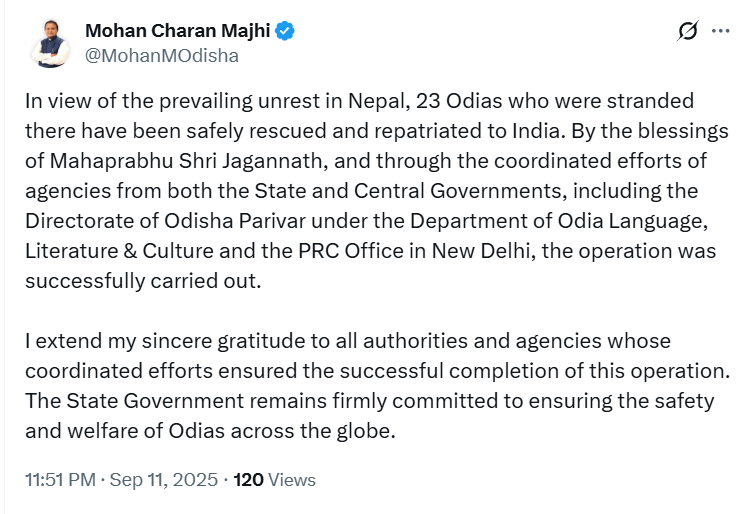Image resolution: width=751 pixels, height=514 pixels.
Task: Open the Mohan Charan Majhi display name link
Action: pyautogui.click(x=177, y=31)
